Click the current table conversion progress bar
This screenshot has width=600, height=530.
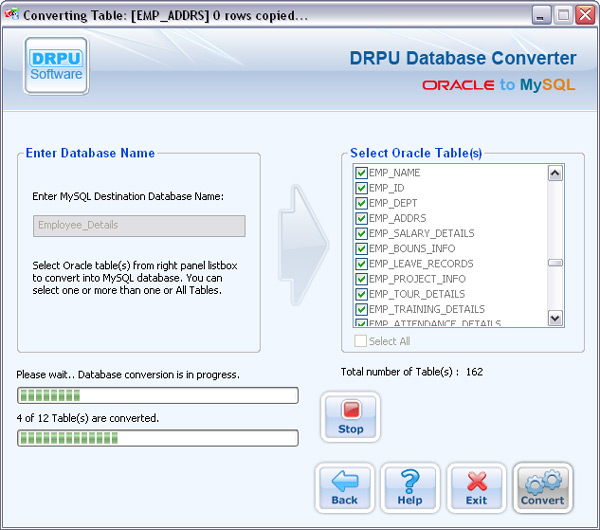coord(158,395)
